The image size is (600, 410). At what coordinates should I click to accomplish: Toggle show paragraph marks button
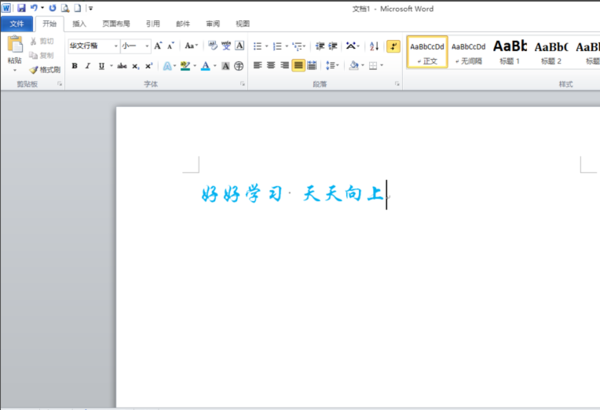(x=393, y=46)
